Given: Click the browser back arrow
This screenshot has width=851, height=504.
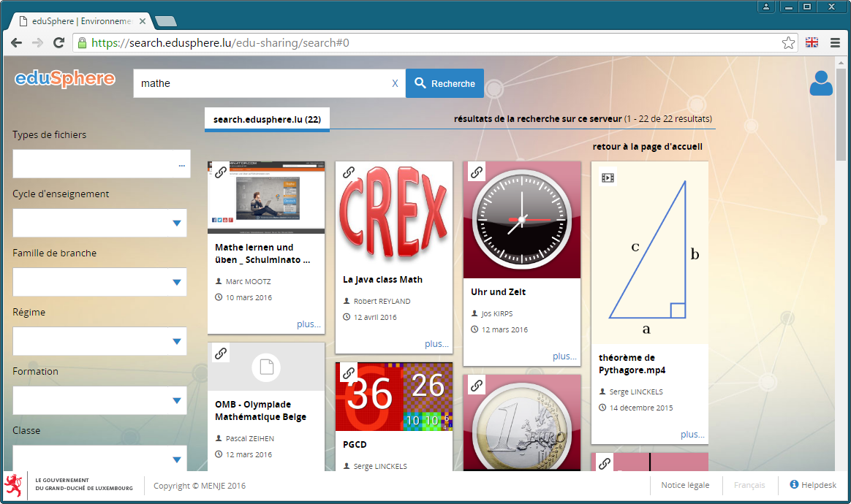Looking at the screenshot, I should pyautogui.click(x=16, y=43).
